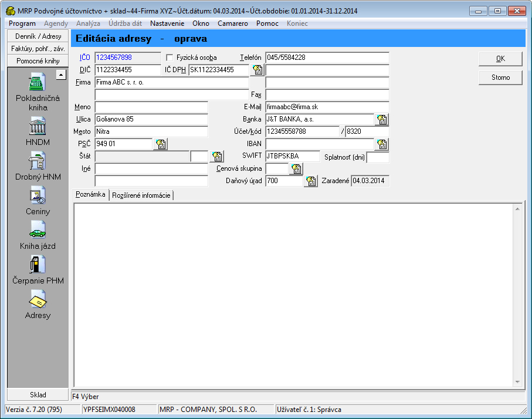Expand the Sklad panel section
The width and height of the screenshot is (532, 419).
(38, 395)
